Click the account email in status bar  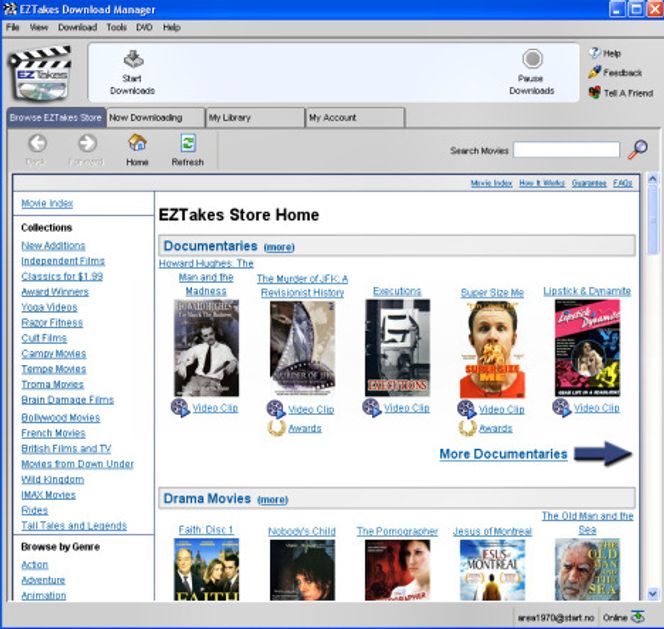point(556,618)
